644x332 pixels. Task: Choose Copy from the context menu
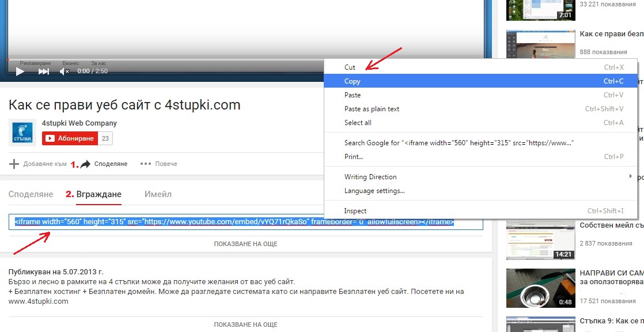pyautogui.click(x=480, y=81)
